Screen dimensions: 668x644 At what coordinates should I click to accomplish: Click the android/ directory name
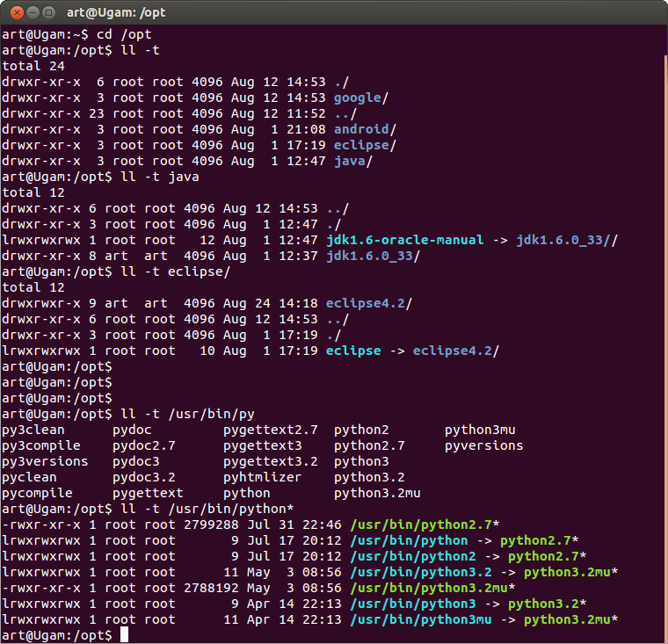[365, 129]
